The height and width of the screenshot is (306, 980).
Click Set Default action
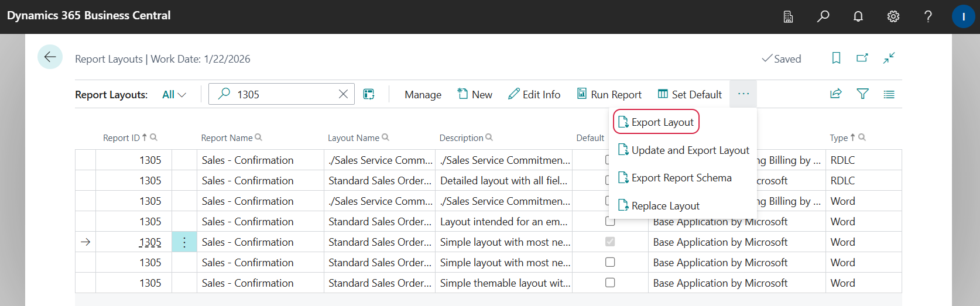point(690,94)
